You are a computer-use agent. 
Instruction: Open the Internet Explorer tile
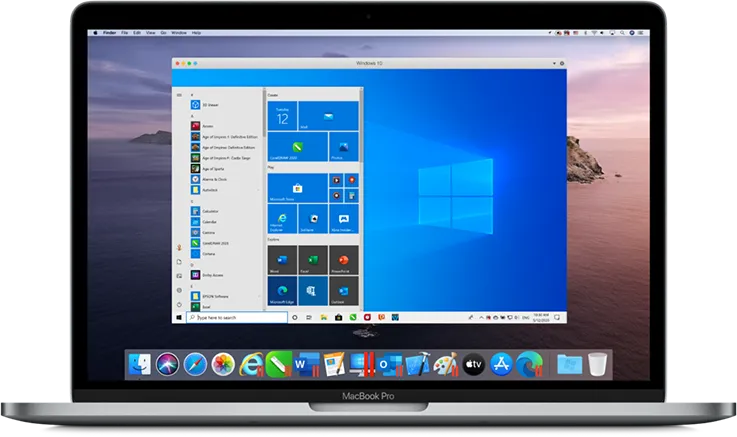point(282,219)
